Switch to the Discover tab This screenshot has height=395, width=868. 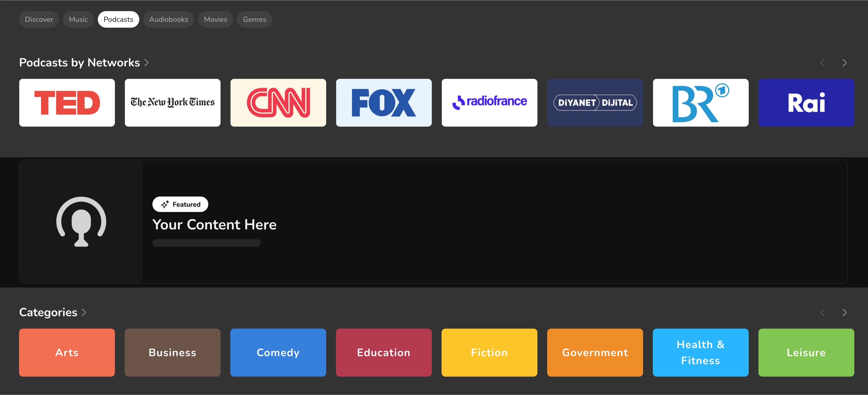39,20
